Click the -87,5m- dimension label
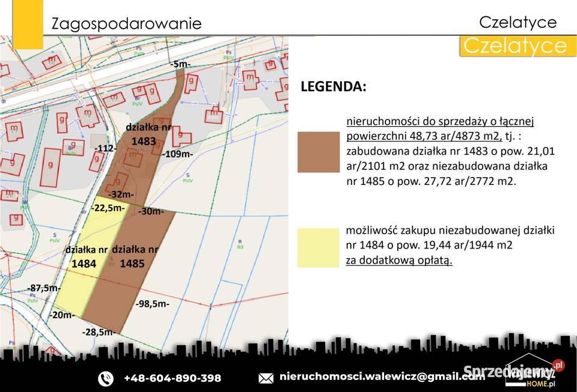The image size is (577, 392). [x=44, y=288]
